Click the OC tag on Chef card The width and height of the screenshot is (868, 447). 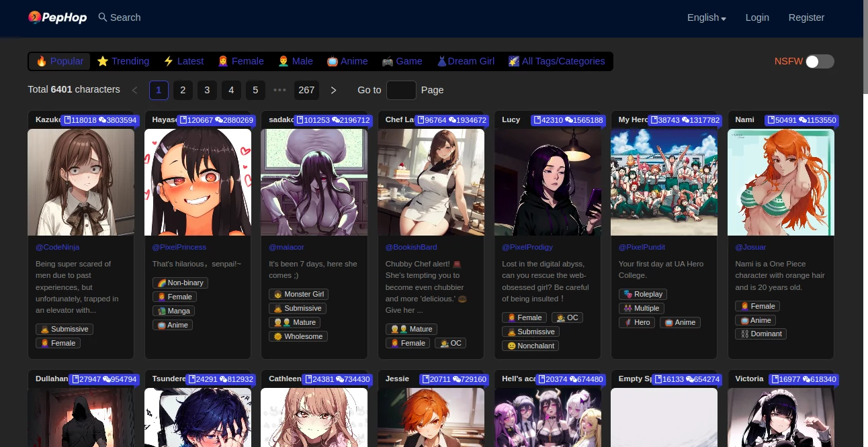451,343
